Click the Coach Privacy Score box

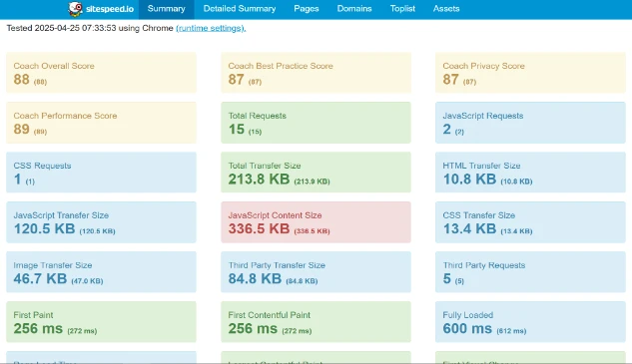tap(530, 73)
